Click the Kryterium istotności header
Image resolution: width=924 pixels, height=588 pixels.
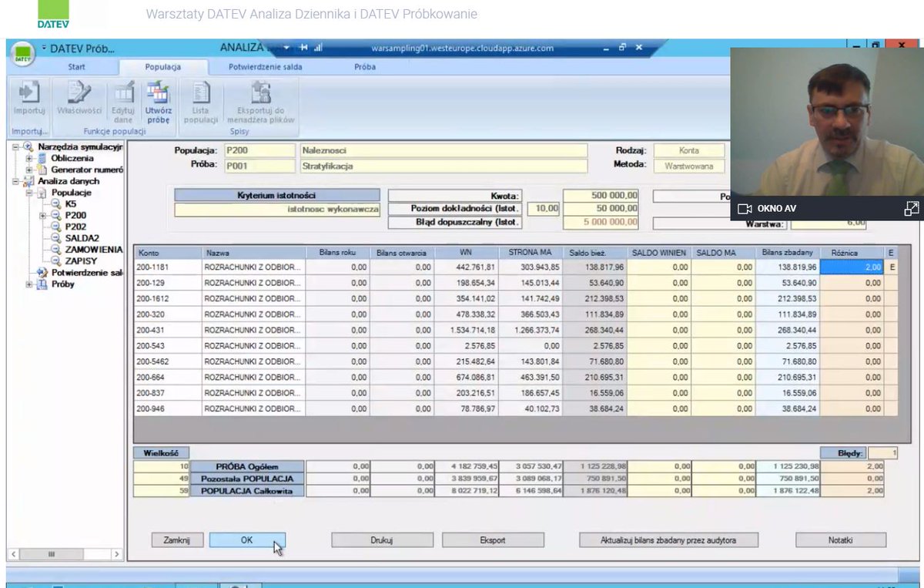tap(277, 196)
